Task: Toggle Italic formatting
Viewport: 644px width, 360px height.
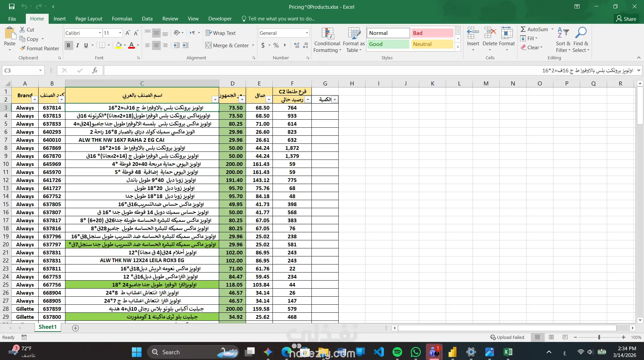Action: point(77,45)
